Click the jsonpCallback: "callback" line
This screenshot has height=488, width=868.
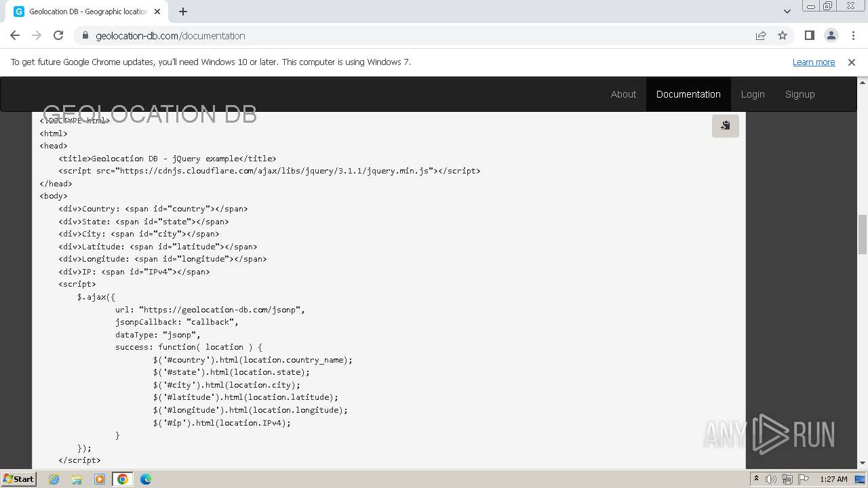(177, 322)
